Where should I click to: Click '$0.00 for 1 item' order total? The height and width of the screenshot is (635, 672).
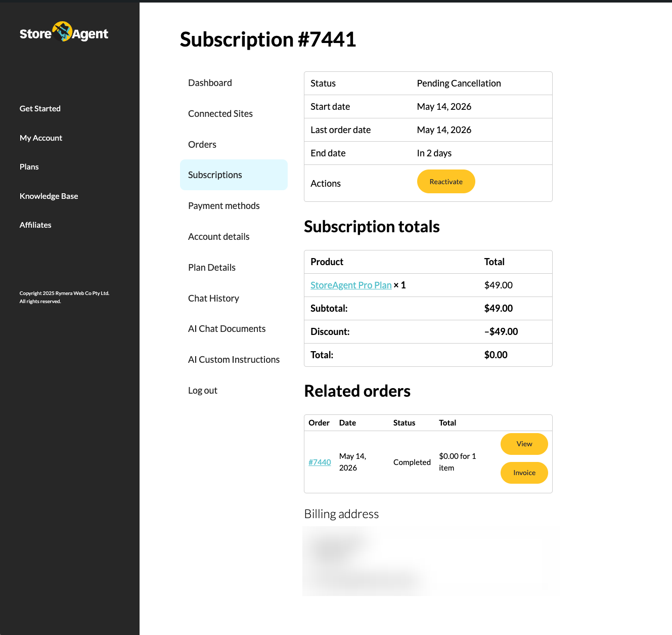(458, 462)
